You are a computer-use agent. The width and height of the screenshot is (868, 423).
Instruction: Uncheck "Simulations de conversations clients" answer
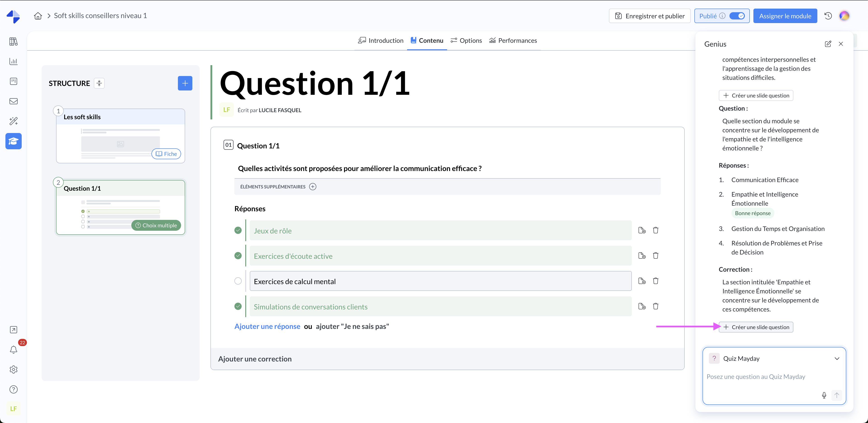point(238,306)
